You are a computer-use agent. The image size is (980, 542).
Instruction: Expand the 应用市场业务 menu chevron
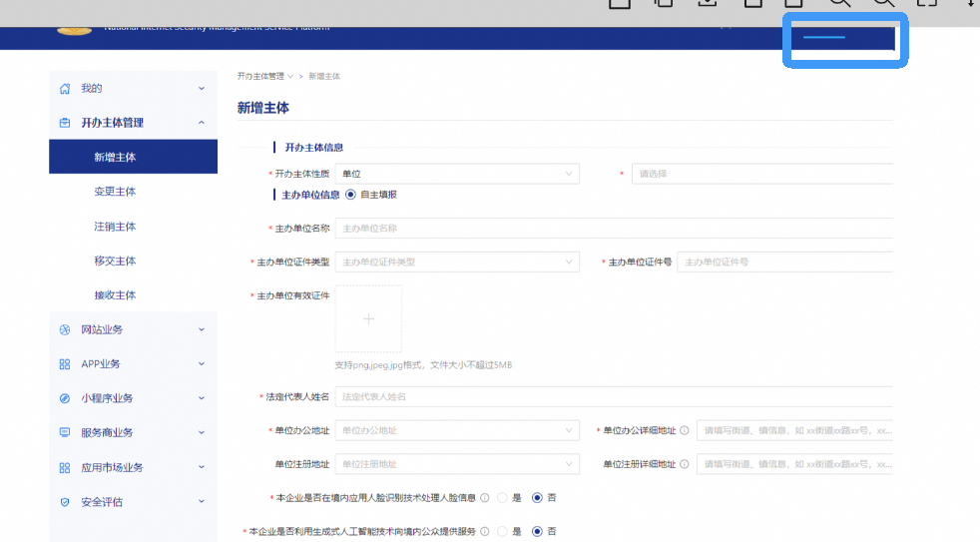pyautogui.click(x=202, y=467)
